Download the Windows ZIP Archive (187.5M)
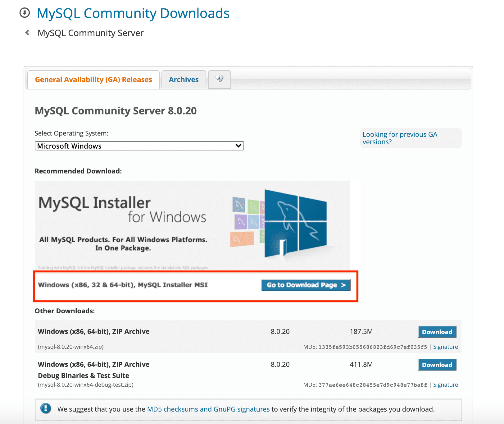 [437, 332]
